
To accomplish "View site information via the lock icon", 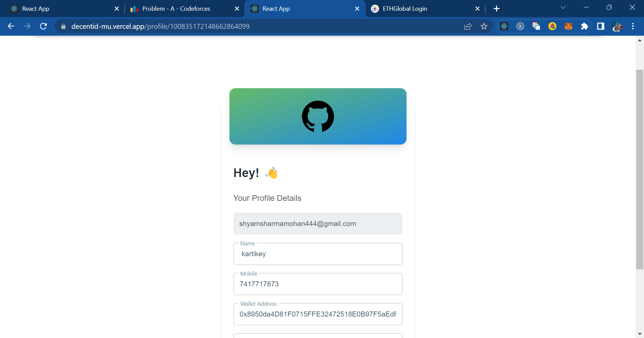I will point(63,26).
